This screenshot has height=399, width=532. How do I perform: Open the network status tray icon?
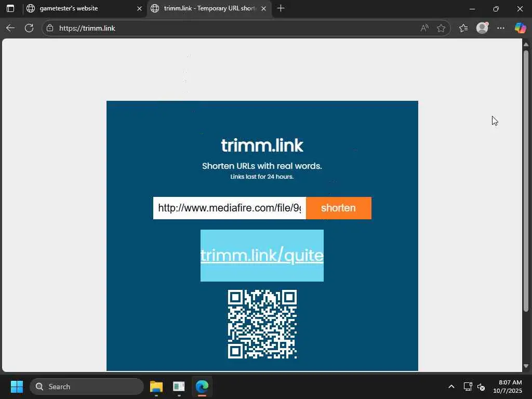point(468,387)
